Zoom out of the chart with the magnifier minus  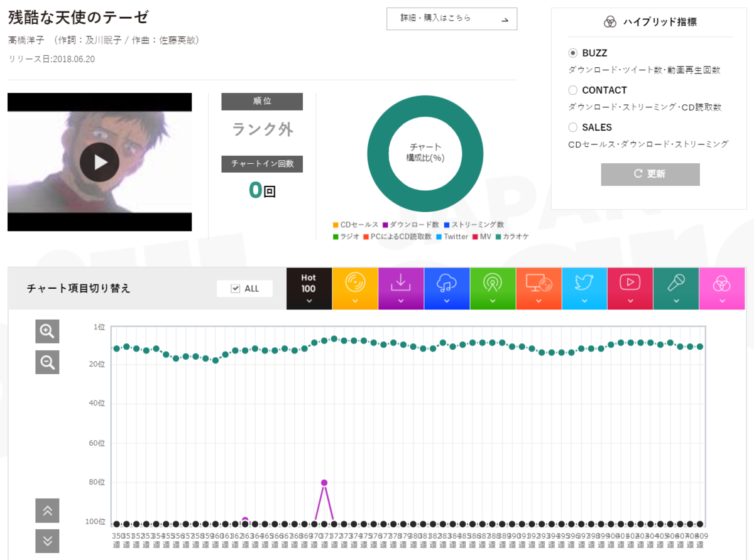point(47,362)
